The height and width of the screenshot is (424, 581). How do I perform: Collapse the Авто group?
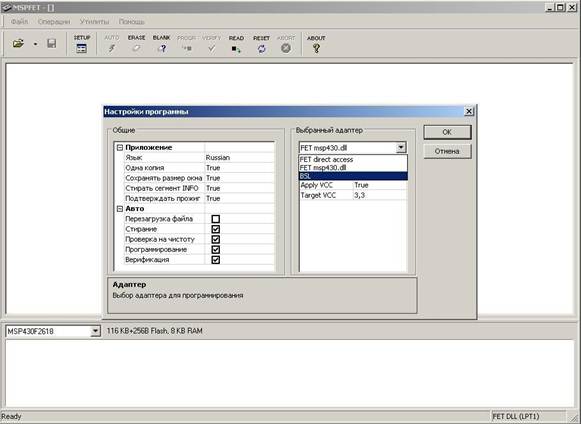coord(120,209)
